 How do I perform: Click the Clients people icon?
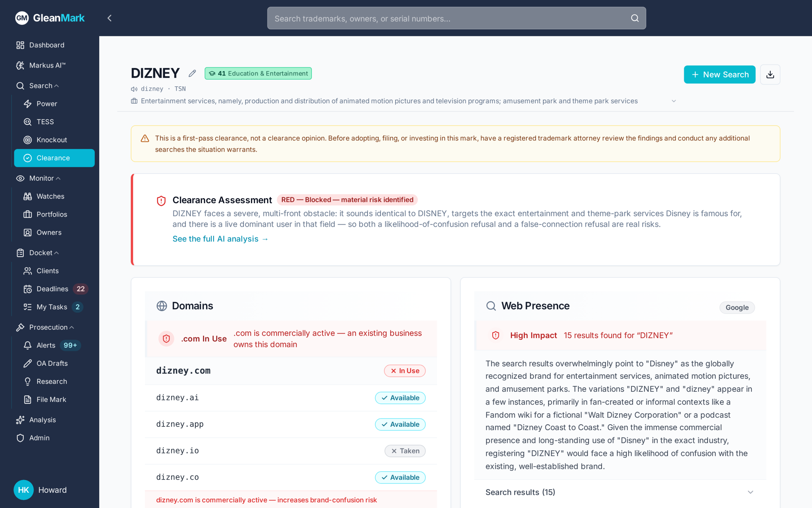[28, 271]
